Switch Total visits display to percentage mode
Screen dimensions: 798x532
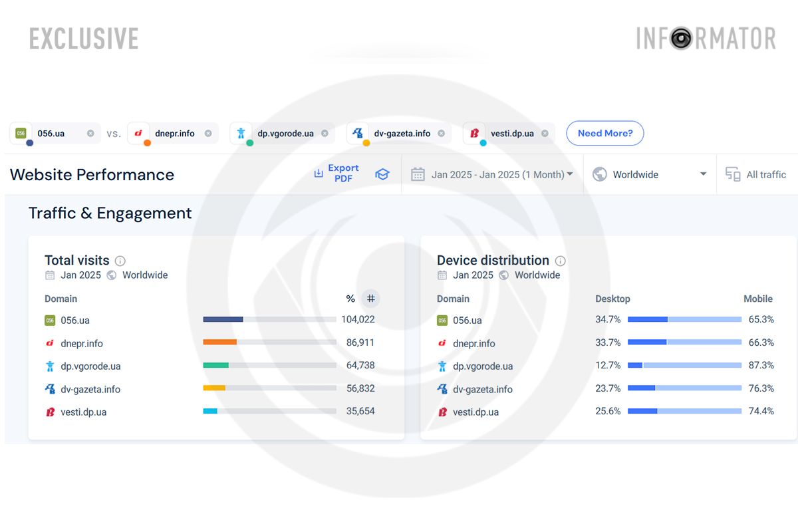(350, 299)
